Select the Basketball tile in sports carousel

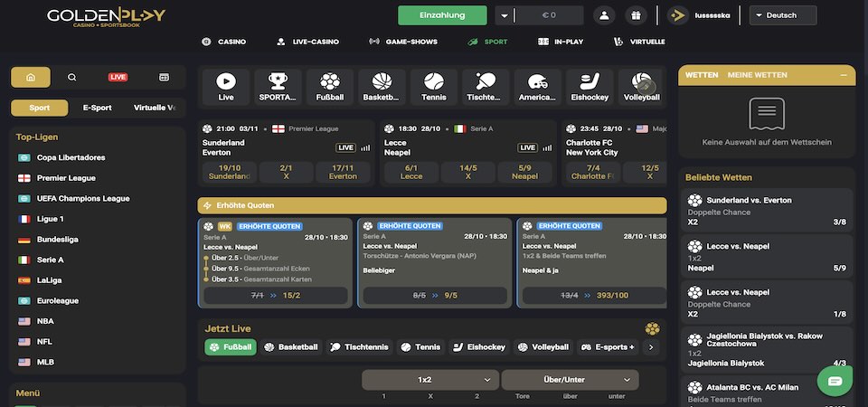tap(382, 87)
